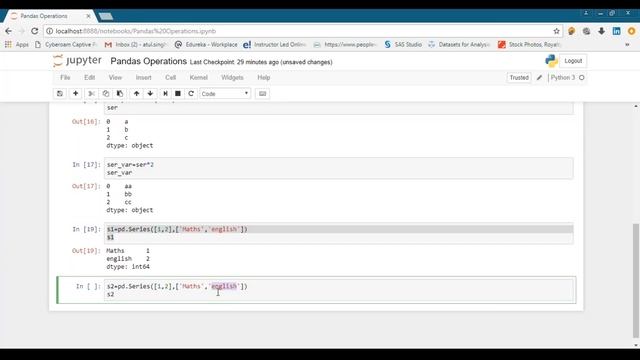Click into the In [19] s1 code cell
The height and width of the screenshot is (360, 640).
pos(338,233)
